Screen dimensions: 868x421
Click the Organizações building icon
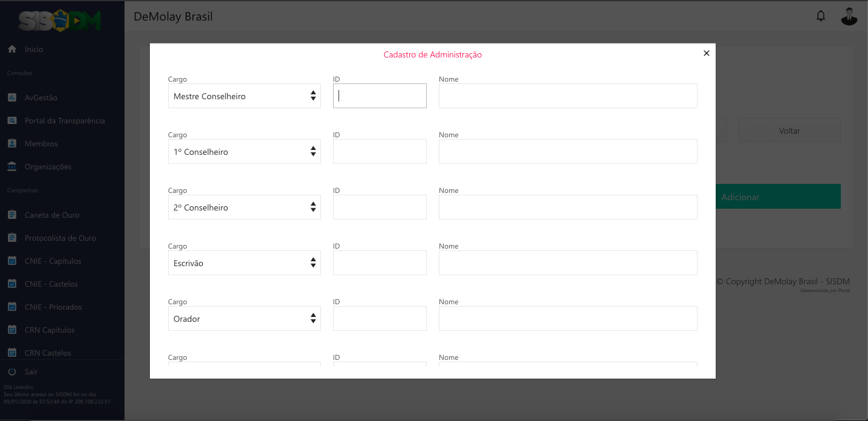click(x=12, y=167)
